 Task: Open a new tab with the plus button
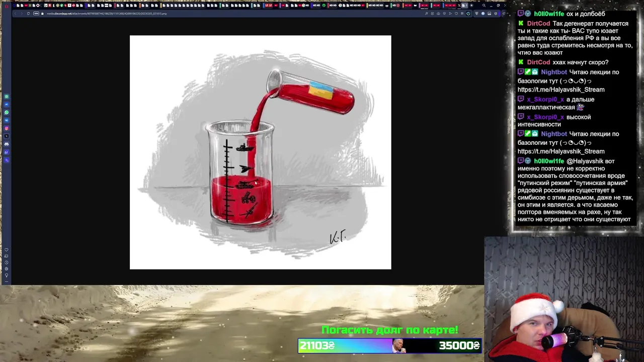point(471,6)
